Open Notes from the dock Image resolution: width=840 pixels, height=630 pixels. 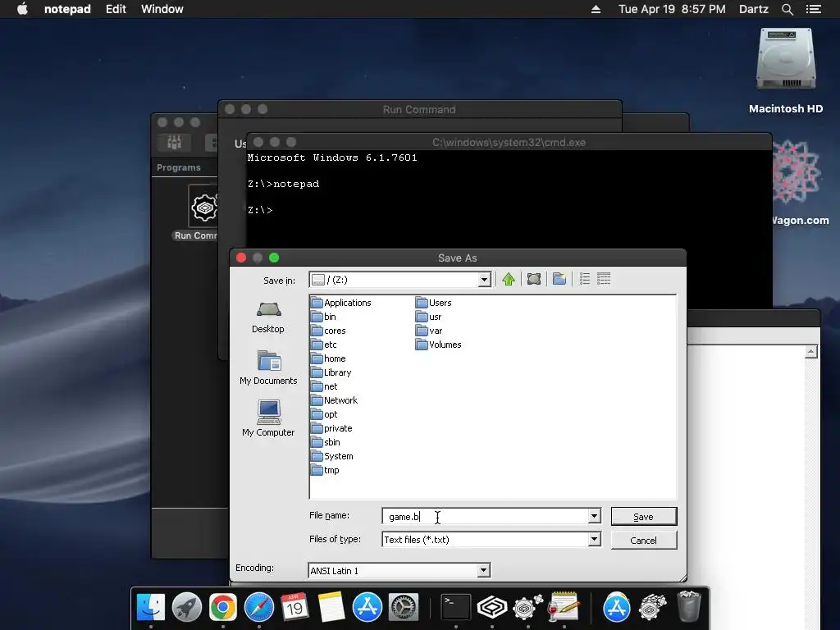(x=331, y=608)
